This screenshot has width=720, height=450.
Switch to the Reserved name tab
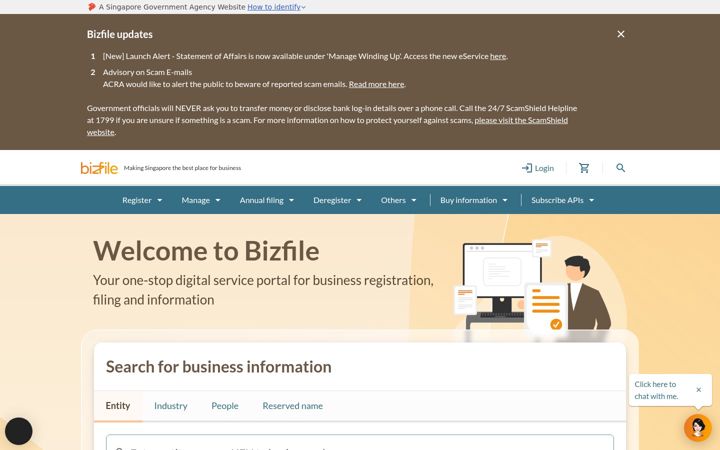pos(292,406)
